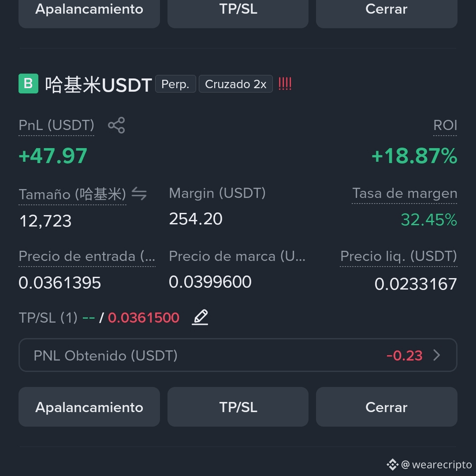Close the 哈基米USDT position with Cerrar
The width and height of the screenshot is (476, 476).
387,407
